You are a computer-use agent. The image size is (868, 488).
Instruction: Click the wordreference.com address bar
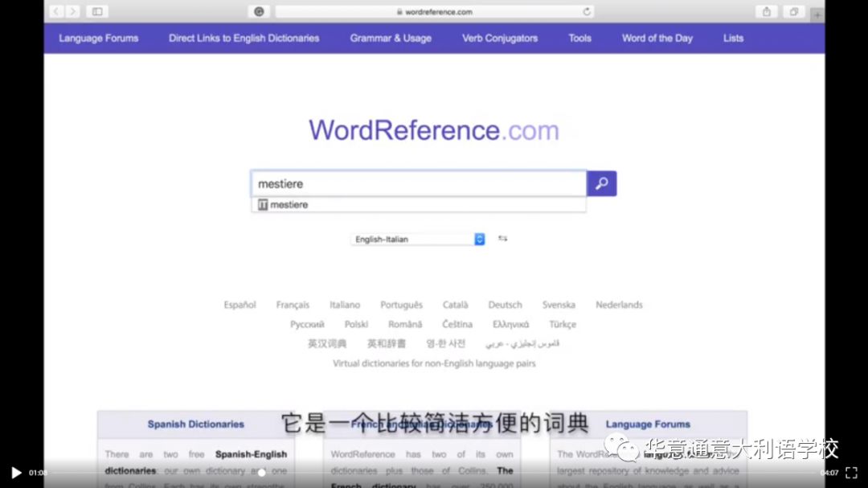click(435, 11)
